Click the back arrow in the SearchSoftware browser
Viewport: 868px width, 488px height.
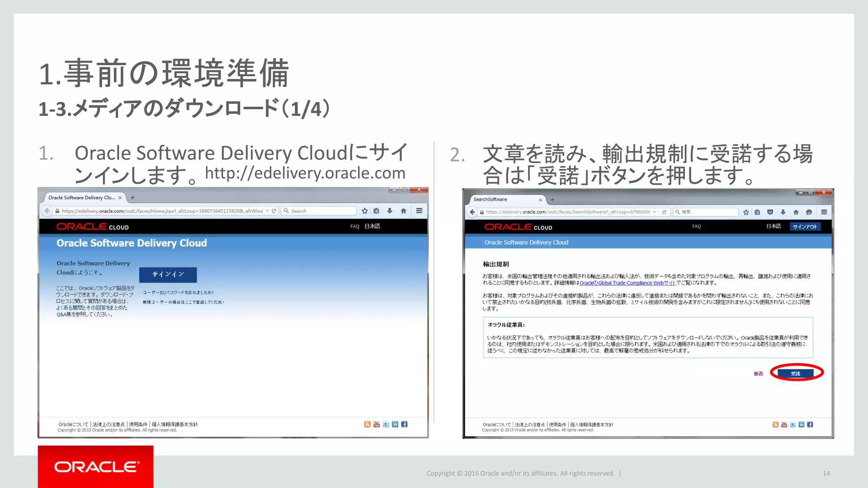click(x=472, y=212)
